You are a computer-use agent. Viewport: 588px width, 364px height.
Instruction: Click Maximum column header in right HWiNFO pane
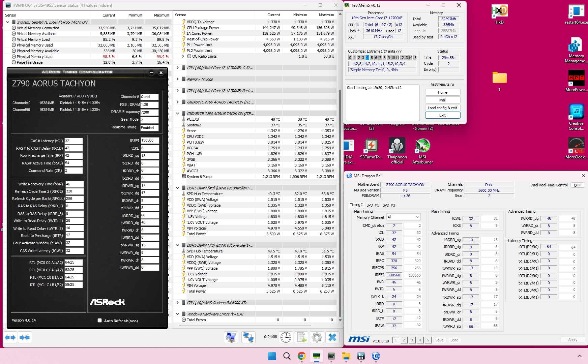[x=323, y=15]
